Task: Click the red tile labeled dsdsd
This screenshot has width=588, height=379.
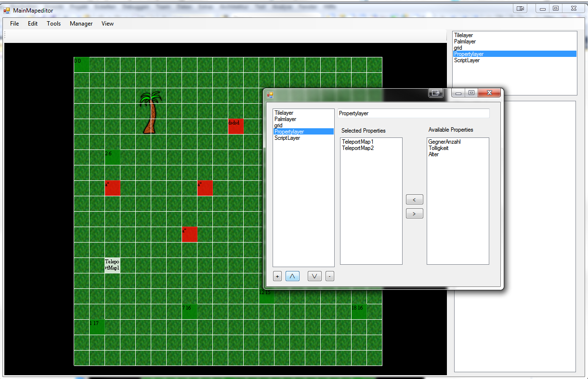Action: tap(235, 126)
